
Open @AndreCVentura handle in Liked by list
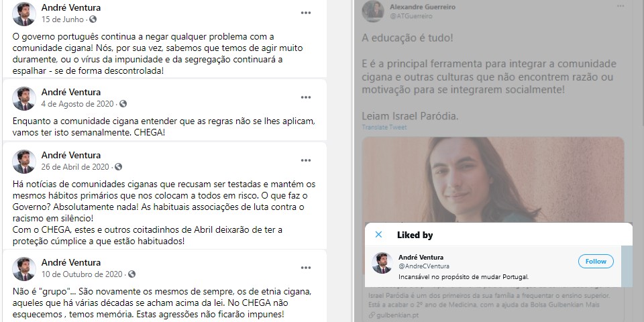(424, 266)
